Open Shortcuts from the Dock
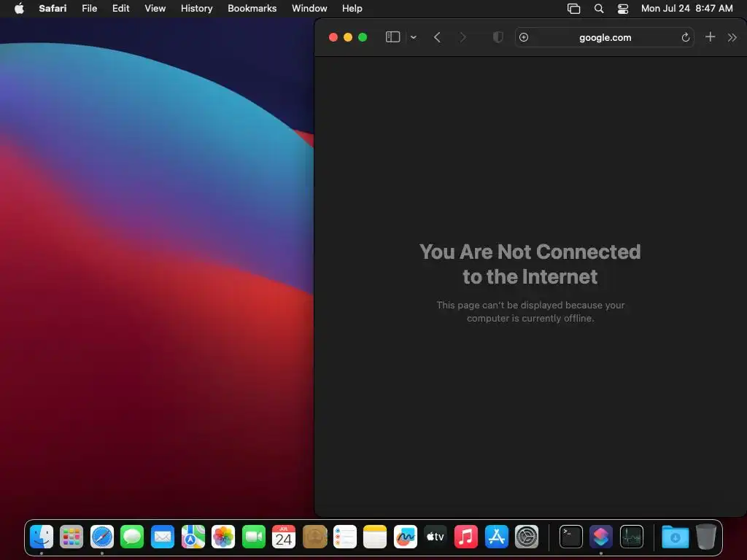Screen dimensions: 747x560 pyautogui.click(x=601, y=537)
